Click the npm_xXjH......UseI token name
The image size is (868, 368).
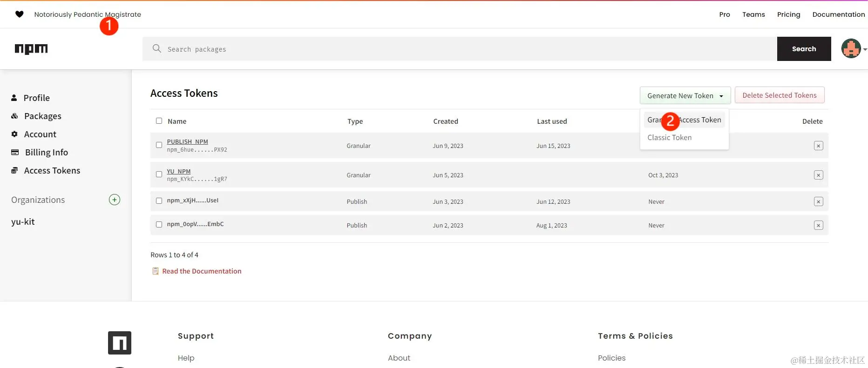(192, 201)
